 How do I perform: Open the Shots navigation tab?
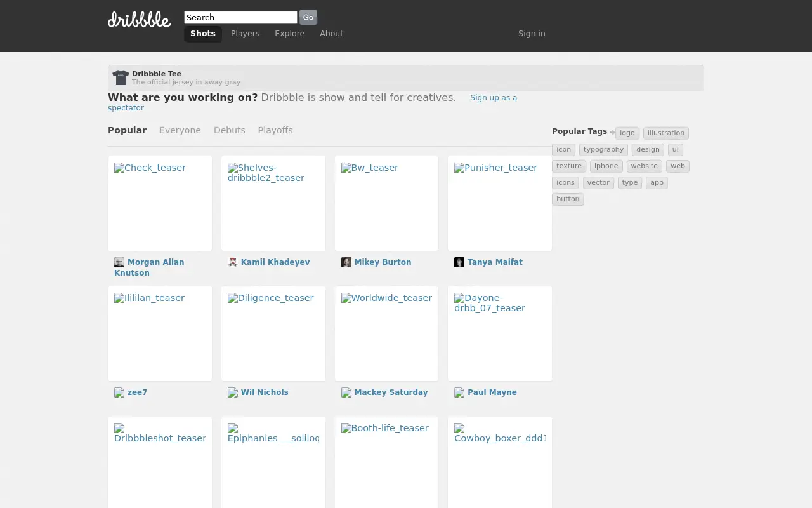coord(203,34)
